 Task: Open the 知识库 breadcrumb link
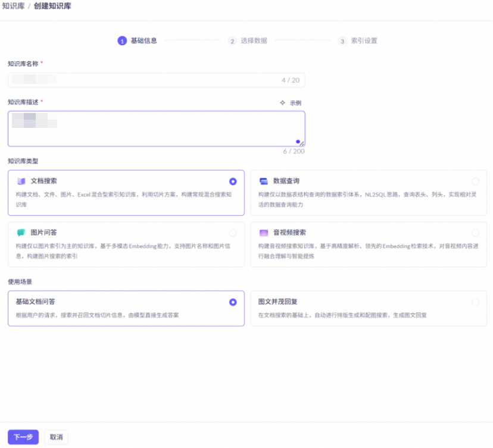pos(13,6)
